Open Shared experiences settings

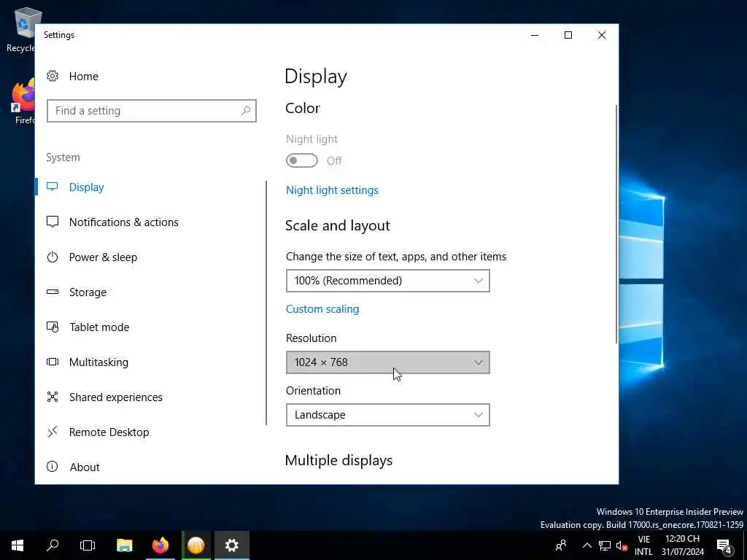coord(116,397)
